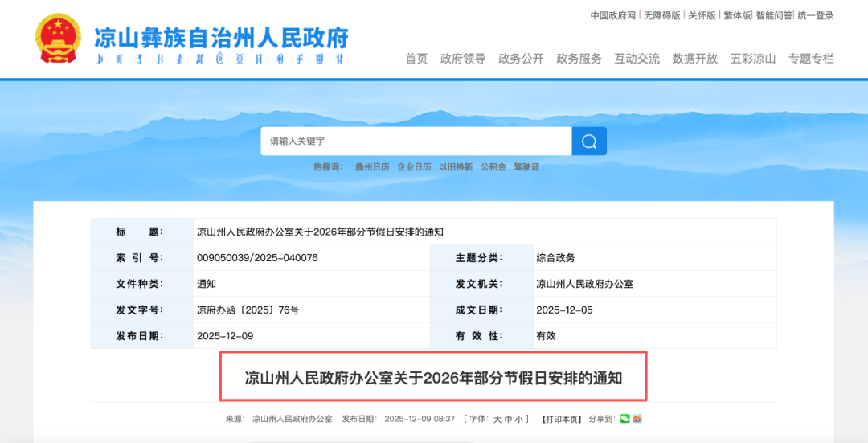Go to the 中国政府网 link

pos(612,15)
